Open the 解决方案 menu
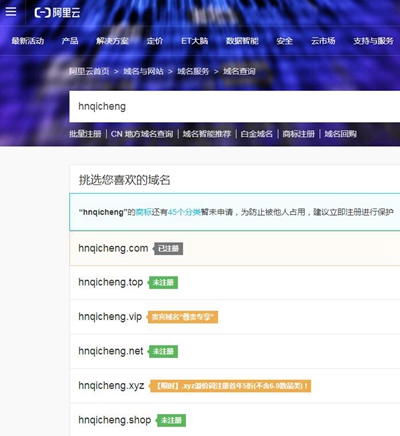The height and width of the screenshot is (436, 400). point(112,41)
